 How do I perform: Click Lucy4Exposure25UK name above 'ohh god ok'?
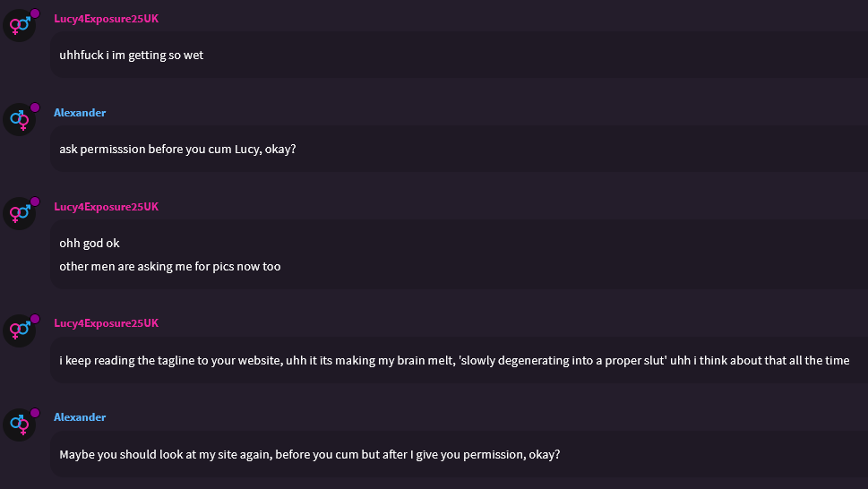point(106,207)
